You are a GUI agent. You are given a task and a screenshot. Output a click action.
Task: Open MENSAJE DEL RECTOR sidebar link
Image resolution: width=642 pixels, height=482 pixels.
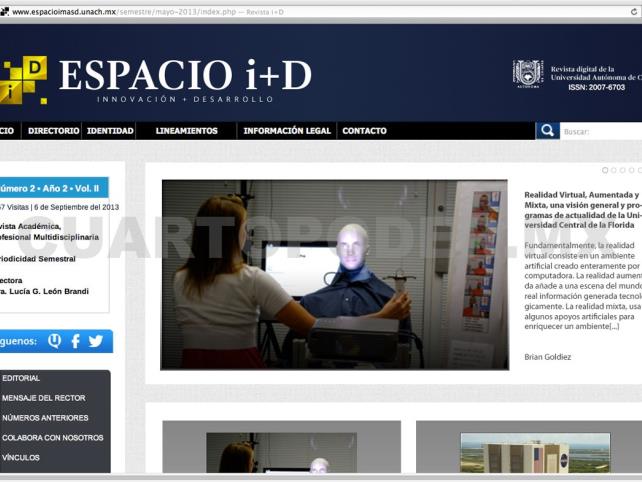[x=44, y=398]
